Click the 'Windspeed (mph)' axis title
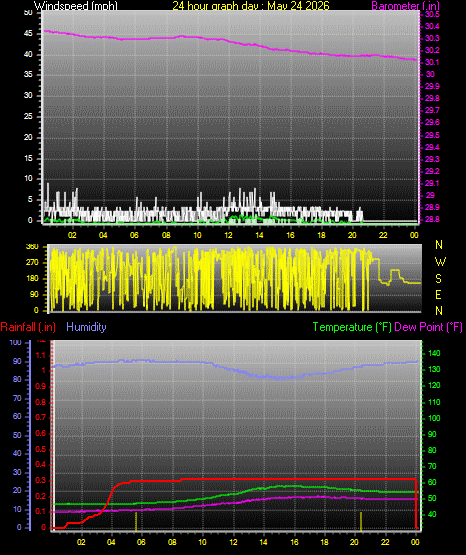This screenshot has width=466, height=555. [76, 6]
